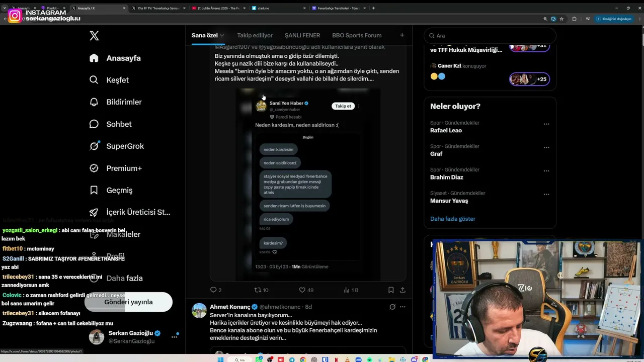
Task: Switch to the Takip ediliyor tab
Action: pos(255,36)
